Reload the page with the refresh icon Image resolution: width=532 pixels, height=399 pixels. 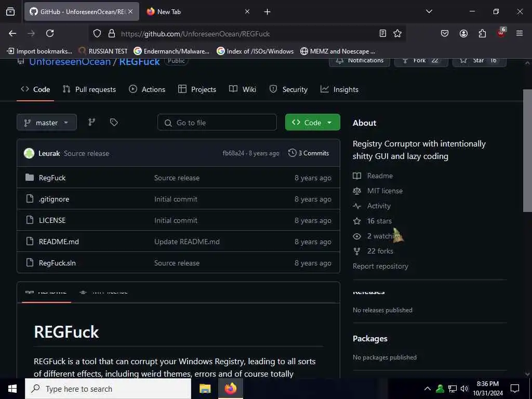50,33
